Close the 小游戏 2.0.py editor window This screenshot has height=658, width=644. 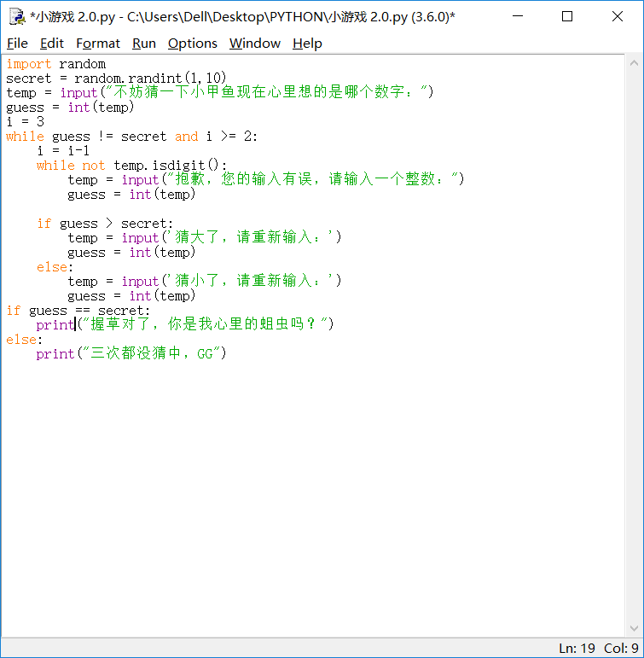(617, 16)
